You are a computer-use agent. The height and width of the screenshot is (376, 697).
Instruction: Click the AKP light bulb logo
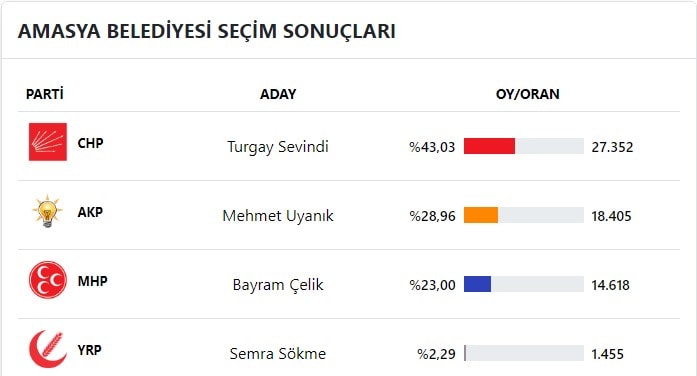pos(48,211)
